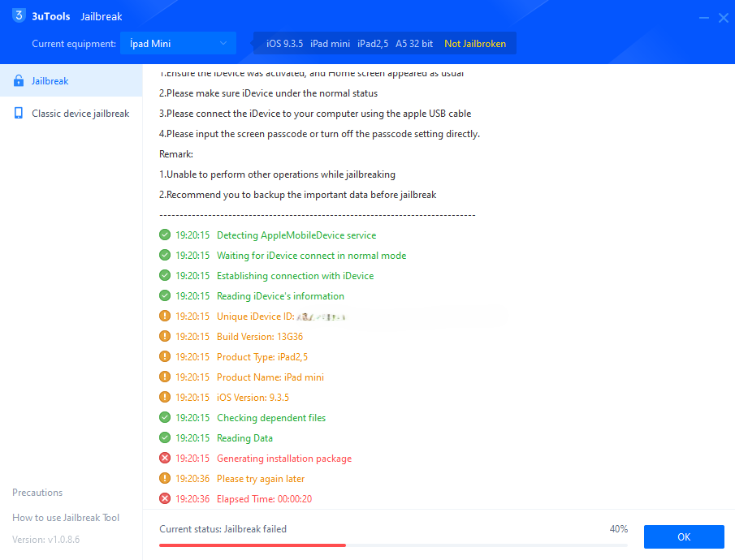Click the Elapsed Time: 00:00:20 log text
735x560 pixels.
265,499
